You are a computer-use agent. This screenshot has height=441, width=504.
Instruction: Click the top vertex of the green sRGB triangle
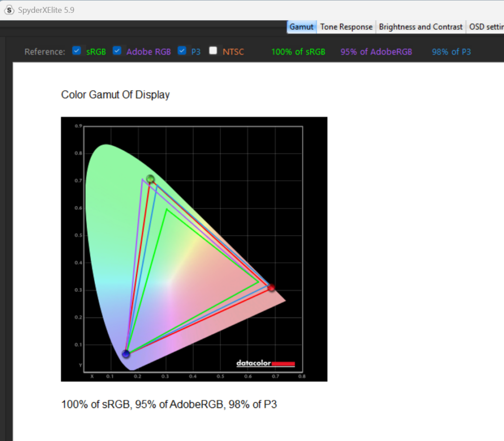pos(167,209)
